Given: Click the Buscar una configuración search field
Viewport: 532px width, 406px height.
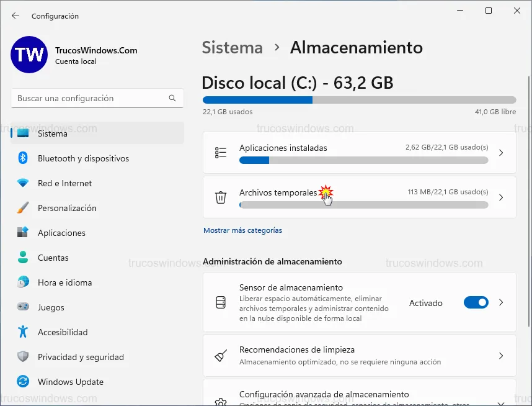Looking at the screenshot, I should 90,98.
